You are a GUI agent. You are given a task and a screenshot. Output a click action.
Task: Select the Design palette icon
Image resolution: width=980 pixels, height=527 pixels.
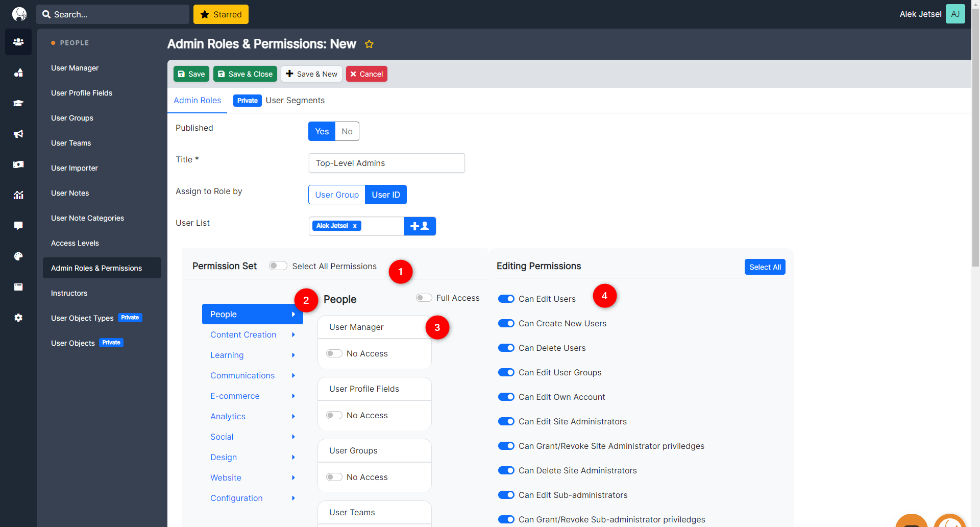click(18, 256)
